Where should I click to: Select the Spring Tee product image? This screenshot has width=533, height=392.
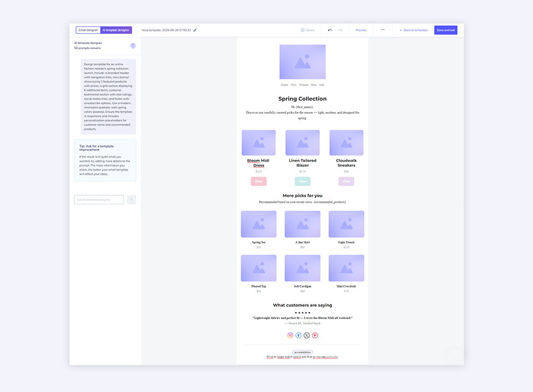(x=259, y=224)
